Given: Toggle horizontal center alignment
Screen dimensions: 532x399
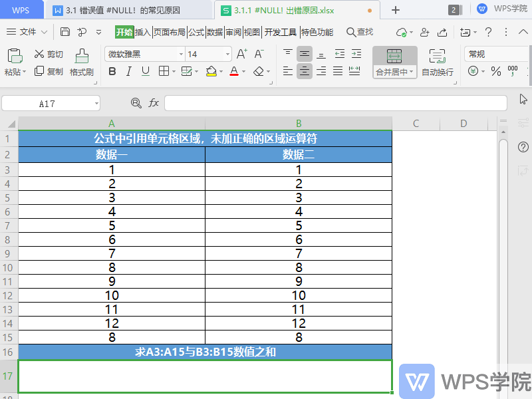Looking at the screenshot, I should pos(305,71).
